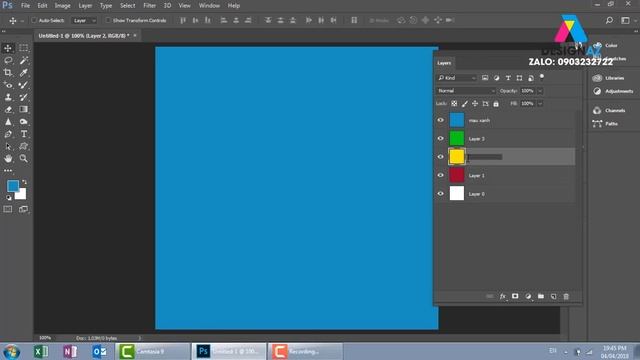Viewport: 640px width, 360px height.
Task: Select the Hand tool
Action: coord(8,158)
